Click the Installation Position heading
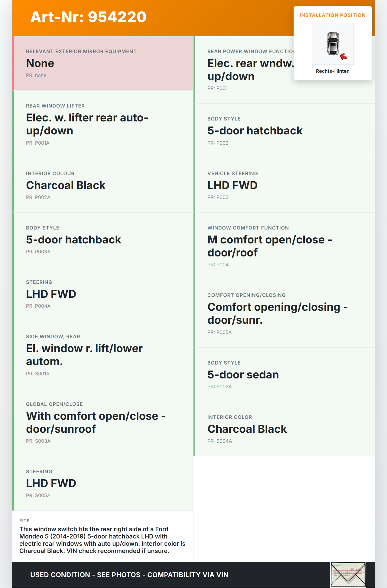 coord(332,15)
